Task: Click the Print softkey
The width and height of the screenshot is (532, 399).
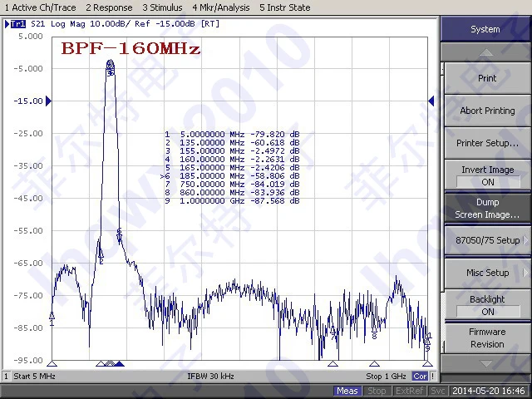Action: tap(487, 78)
